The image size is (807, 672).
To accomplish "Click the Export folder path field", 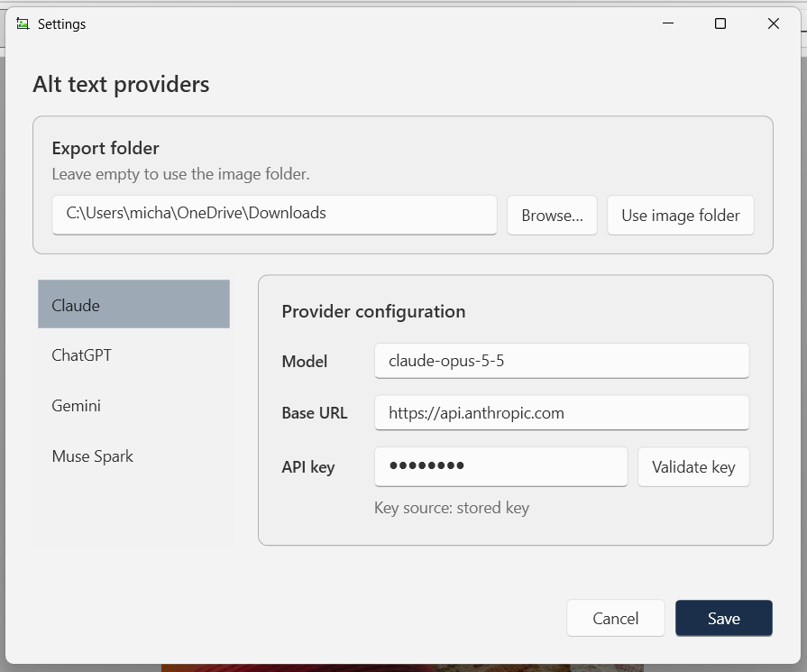I will [274, 214].
